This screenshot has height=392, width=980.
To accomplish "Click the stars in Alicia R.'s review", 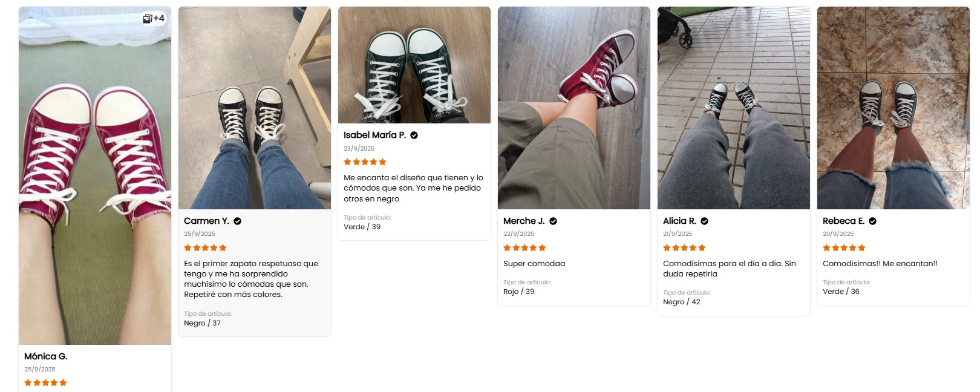I will 684,247.
